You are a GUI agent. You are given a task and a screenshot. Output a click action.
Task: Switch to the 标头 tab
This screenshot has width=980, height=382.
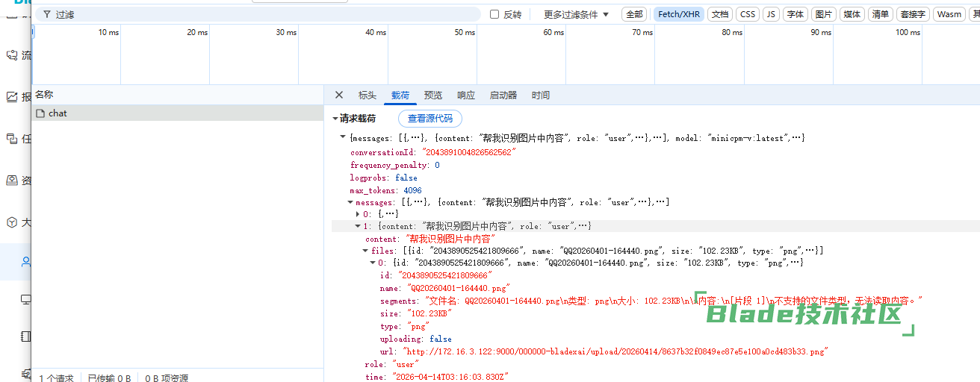point(367,95)
